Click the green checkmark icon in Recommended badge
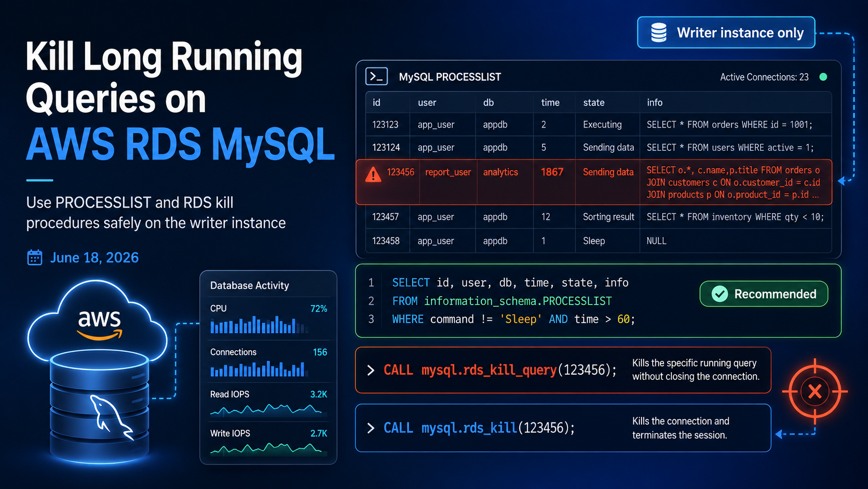The width and height of the screenshot is (868, 489). 720,294
